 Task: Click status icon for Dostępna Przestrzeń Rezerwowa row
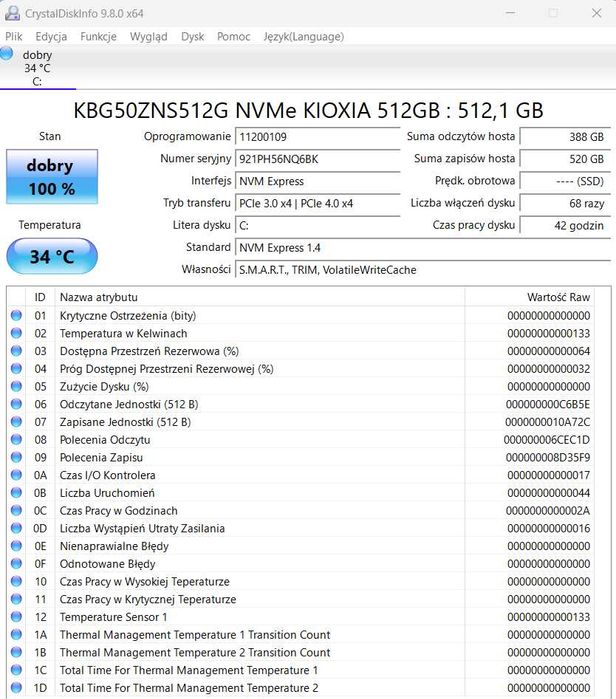click(x=16, y=351)
